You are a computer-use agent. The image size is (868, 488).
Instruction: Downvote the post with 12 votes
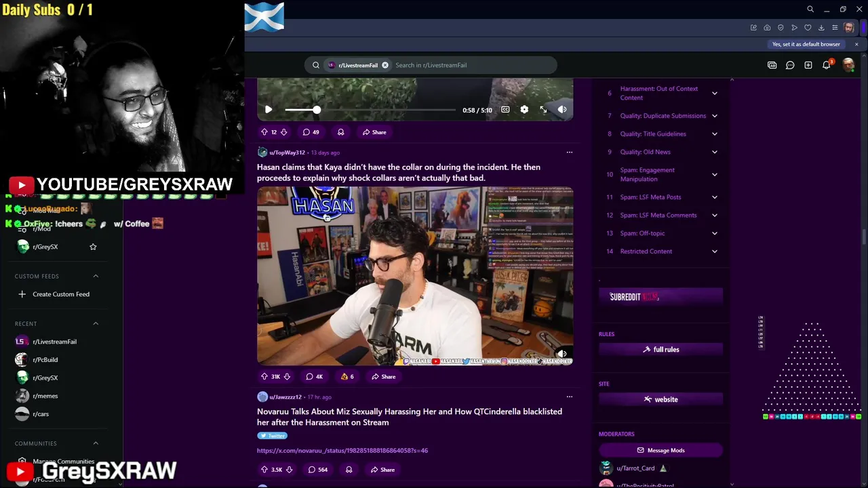[x=283, y=132]
